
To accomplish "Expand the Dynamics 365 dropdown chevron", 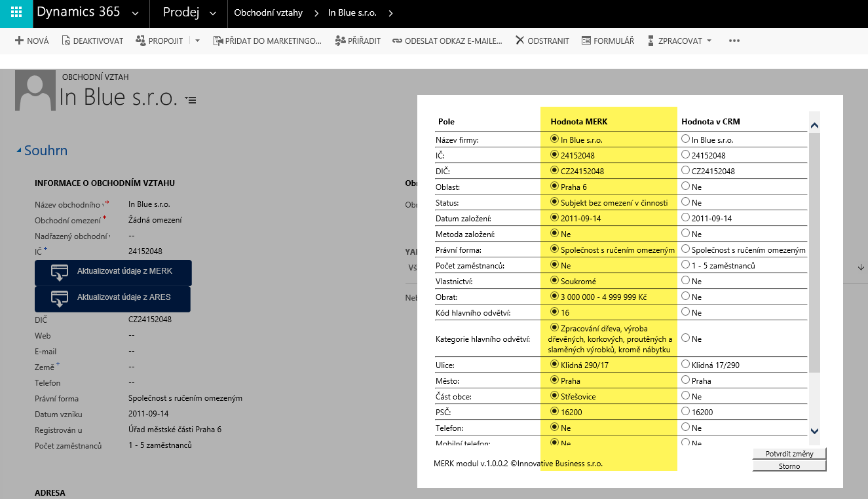I will (x=135, y=14).
